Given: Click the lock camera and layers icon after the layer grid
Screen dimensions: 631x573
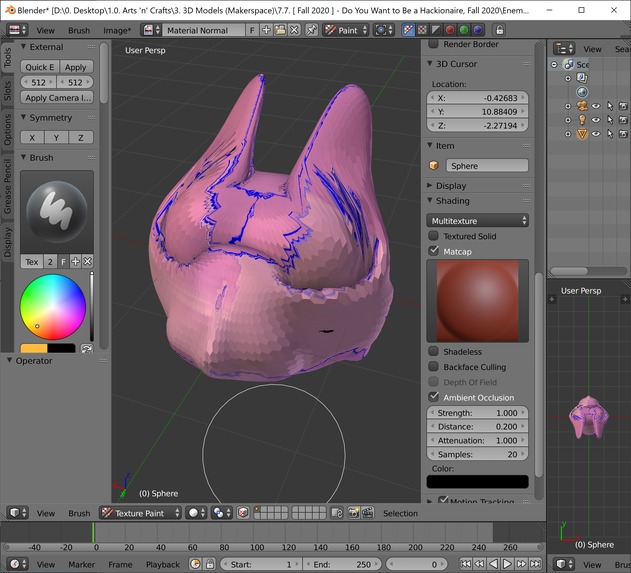Looking at the screenshot, I should [336, 513].
